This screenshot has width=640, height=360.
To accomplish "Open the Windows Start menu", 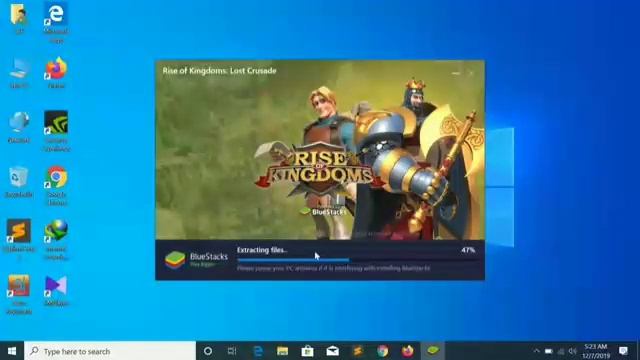I will 12,351.
